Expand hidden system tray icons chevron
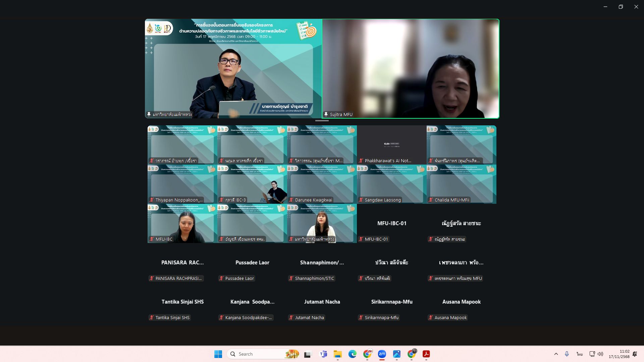The image size is (644, 362). pyautogui.click(x=556, y=354)
